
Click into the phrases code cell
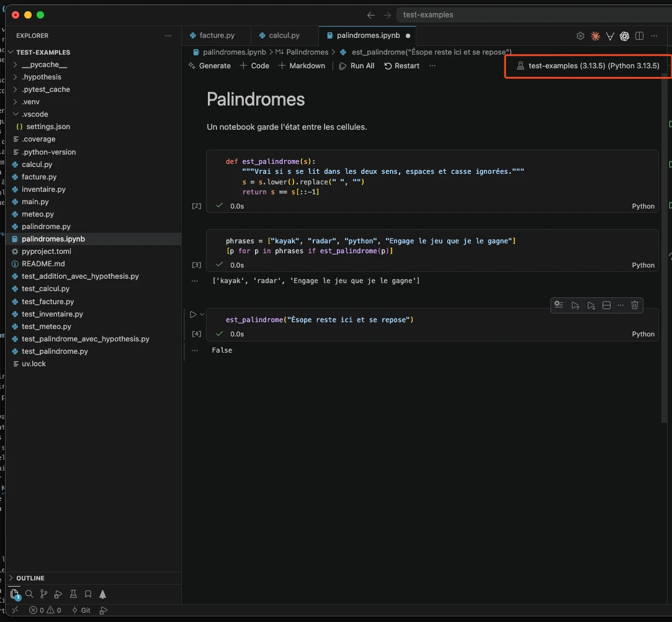pos(432,246)
